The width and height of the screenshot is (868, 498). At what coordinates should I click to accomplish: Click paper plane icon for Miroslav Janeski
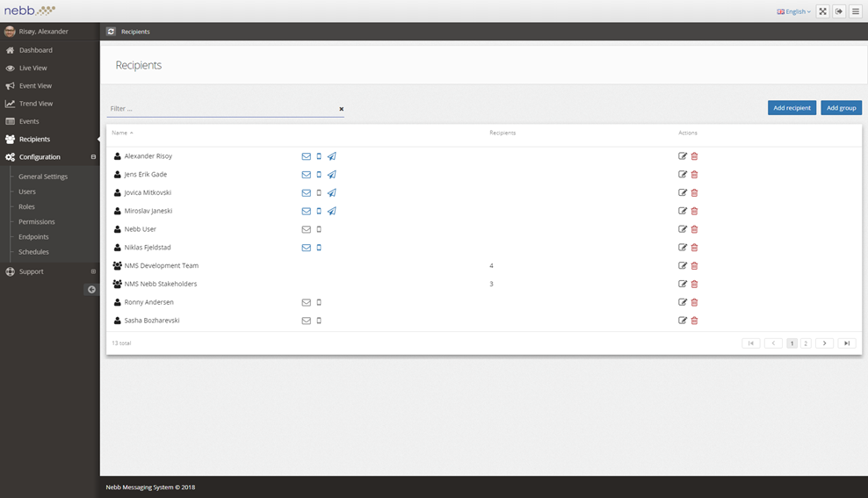[331, 211]
